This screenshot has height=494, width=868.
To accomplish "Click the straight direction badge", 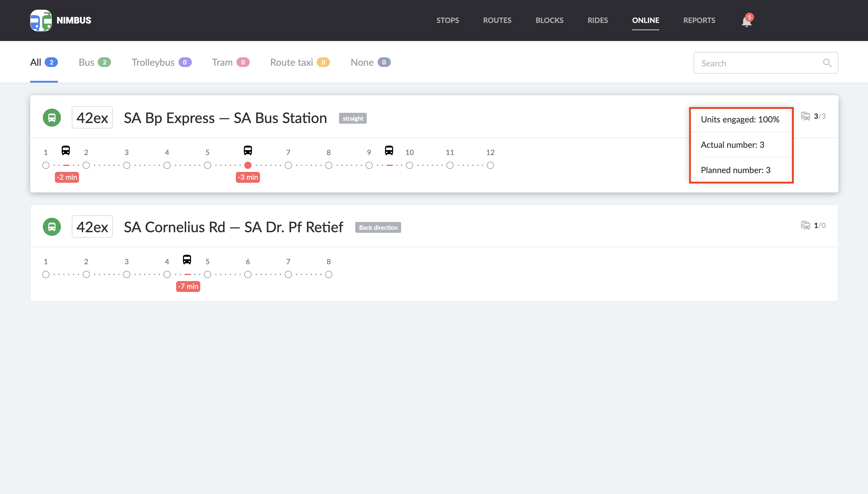I will tap(353, 118).
